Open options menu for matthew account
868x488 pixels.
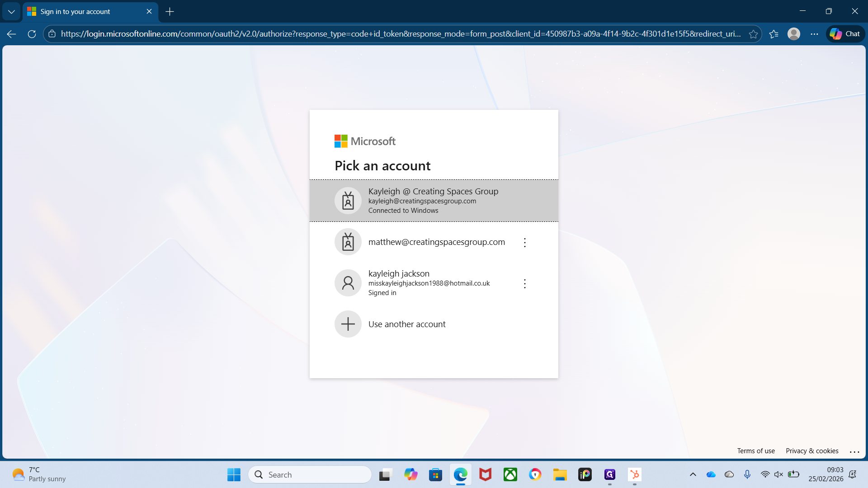524,243
